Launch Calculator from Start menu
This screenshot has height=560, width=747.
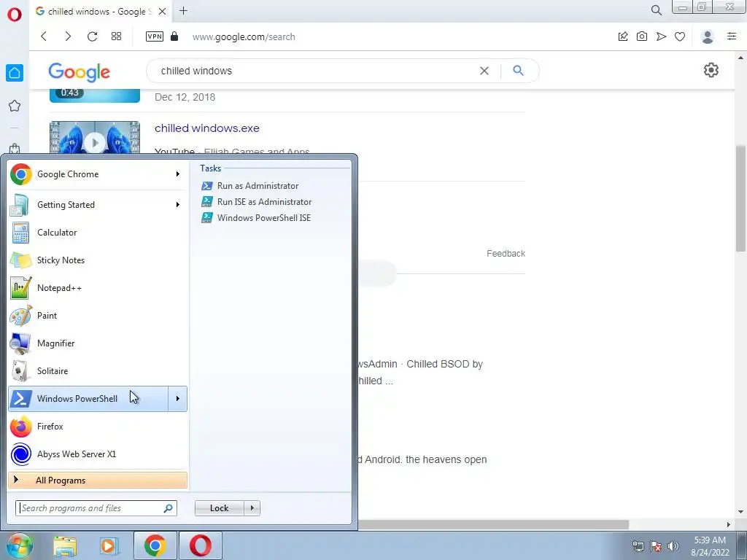click(x=98, y=233)
